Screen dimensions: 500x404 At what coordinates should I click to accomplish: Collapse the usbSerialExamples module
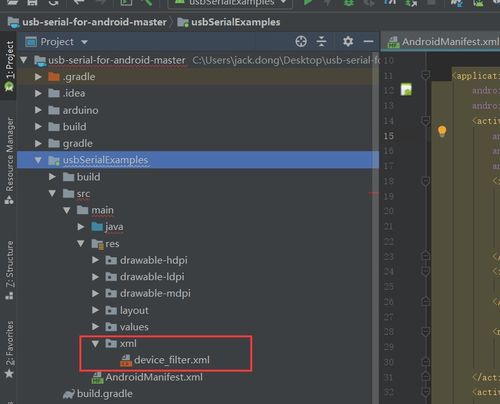(38, 160)
